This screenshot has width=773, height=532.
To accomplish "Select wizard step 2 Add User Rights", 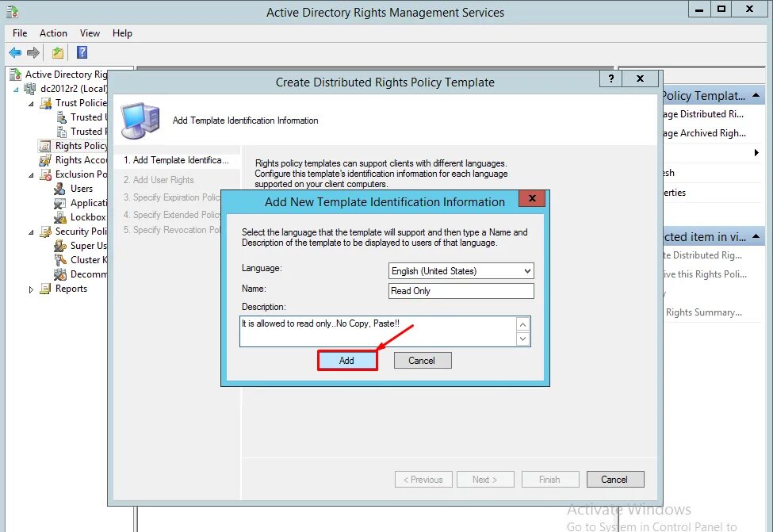I will 159,180.
